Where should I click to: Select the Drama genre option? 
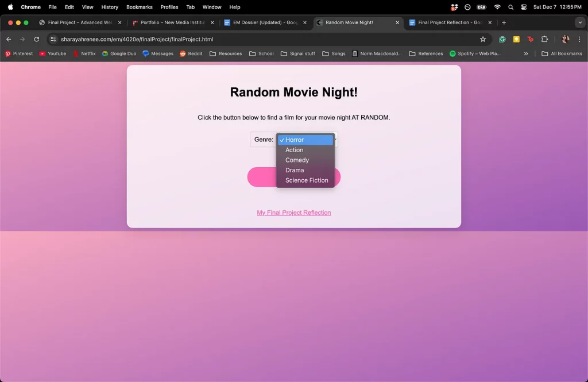[295, 170]
